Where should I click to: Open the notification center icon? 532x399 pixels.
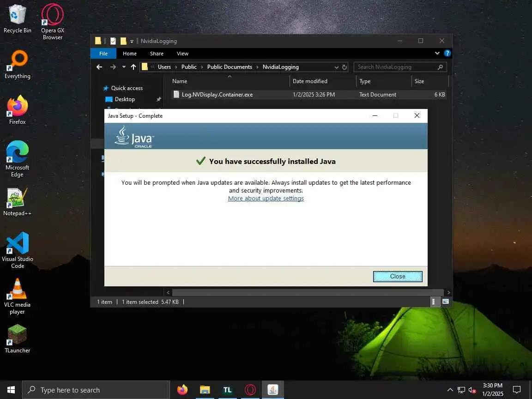[x=517, y=390]
